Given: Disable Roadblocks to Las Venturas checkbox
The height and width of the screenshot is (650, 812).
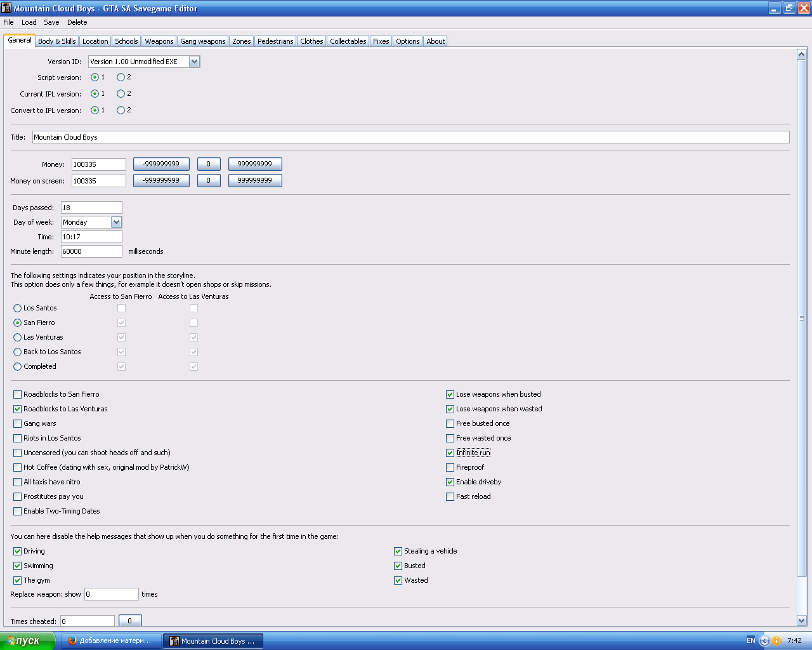Looking at the screenshot, I should click(x=18, y=409).
